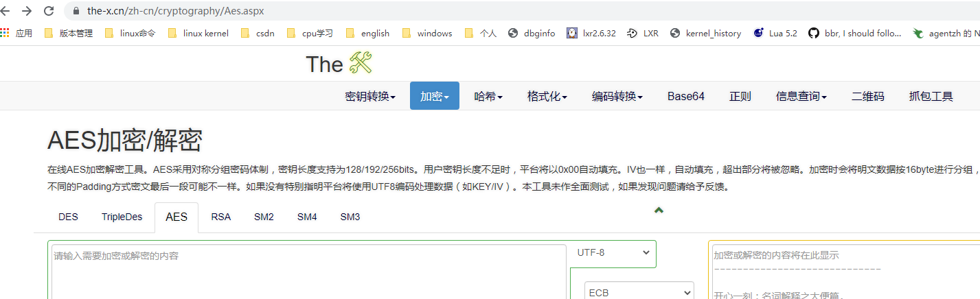Viewport: 980px width, 299px height.
Task: Open the apps grid icon (应用)
Action: click(16, 33)
